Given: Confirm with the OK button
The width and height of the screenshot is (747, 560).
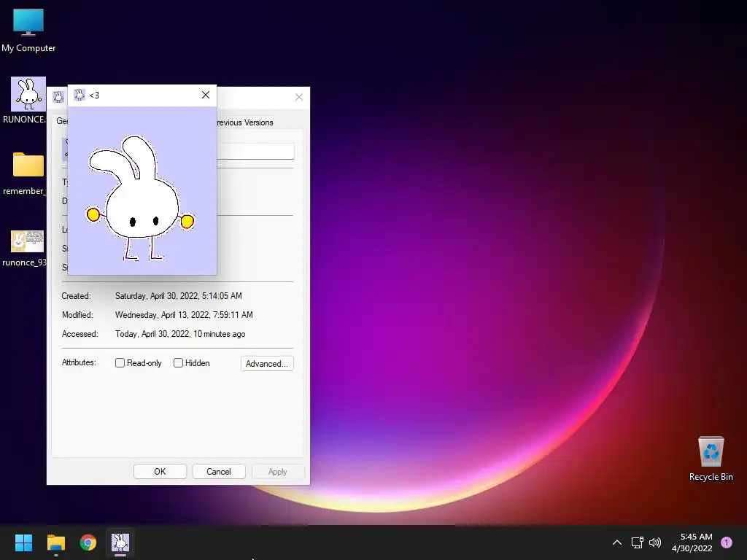Looking at the screenshot, I should [160, 472].
